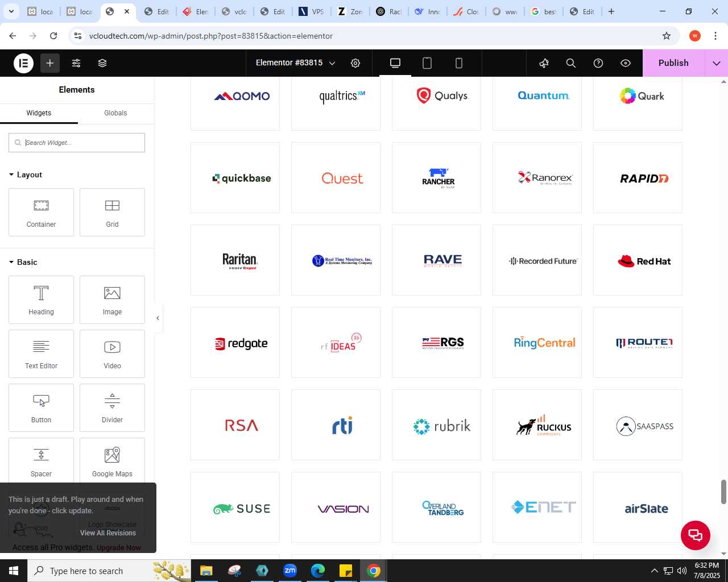Open the red chat support bubble
Screen dimensions: 728x582
click(696, 535)
